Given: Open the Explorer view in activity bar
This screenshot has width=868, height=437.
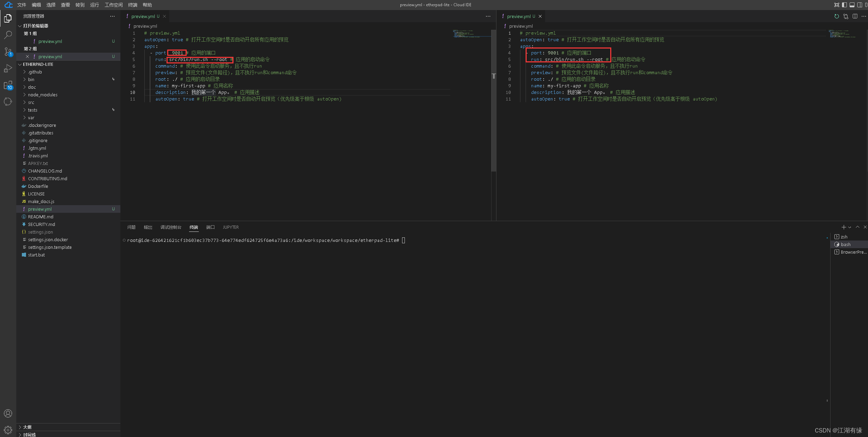Looking at the screenshot, I should click(x=8, y=18).
